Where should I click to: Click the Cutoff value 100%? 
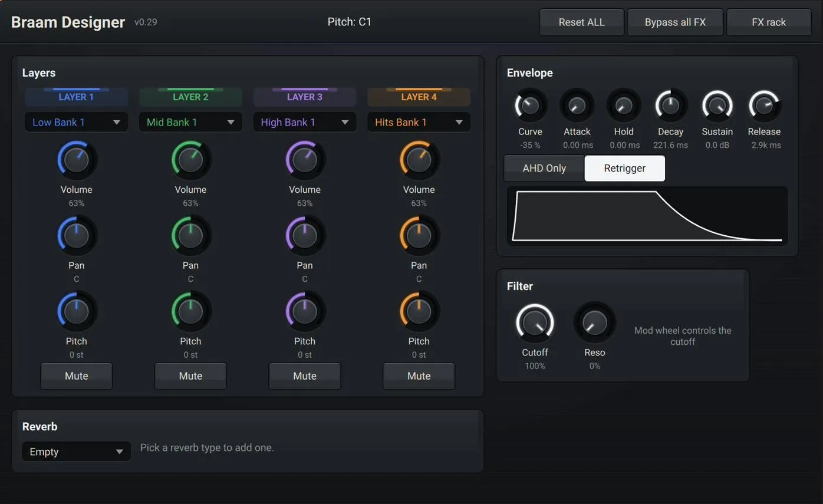[x=535, y=366]
